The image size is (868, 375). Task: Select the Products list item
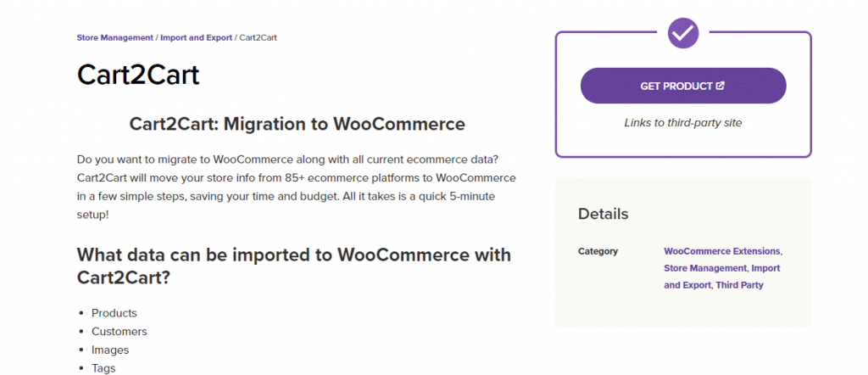click(x=114, y=313)
